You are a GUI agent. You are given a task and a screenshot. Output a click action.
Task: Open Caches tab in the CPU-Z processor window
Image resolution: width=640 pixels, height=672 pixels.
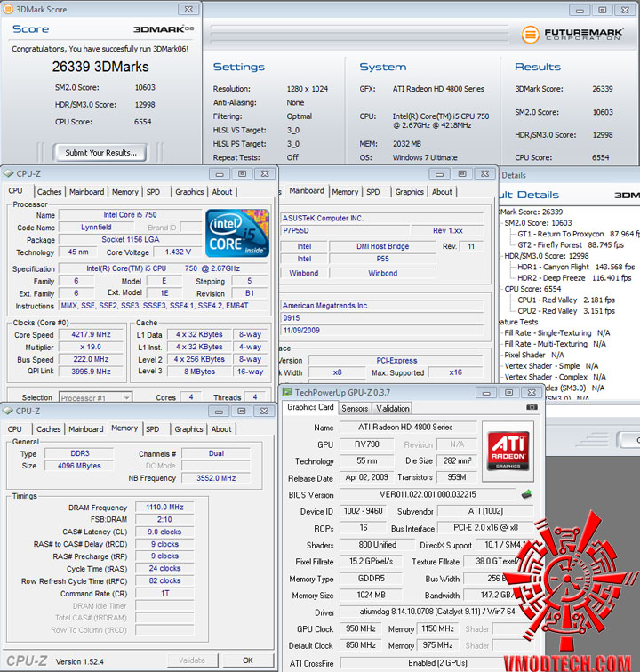click(49, 192)
